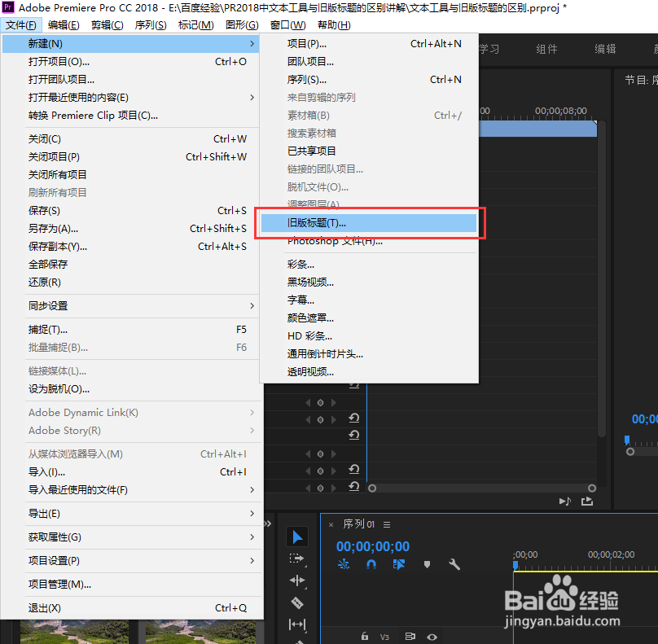Choose 字幕... in the submenu
Image resolution: width=658 pixels, height=644 pixels.
(x=368, y=300)
